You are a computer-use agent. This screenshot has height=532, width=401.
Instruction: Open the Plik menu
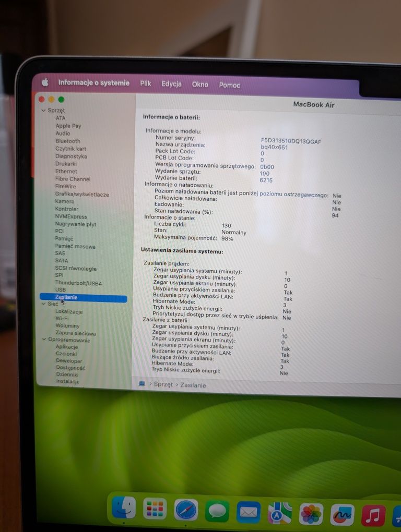[145, 83]
